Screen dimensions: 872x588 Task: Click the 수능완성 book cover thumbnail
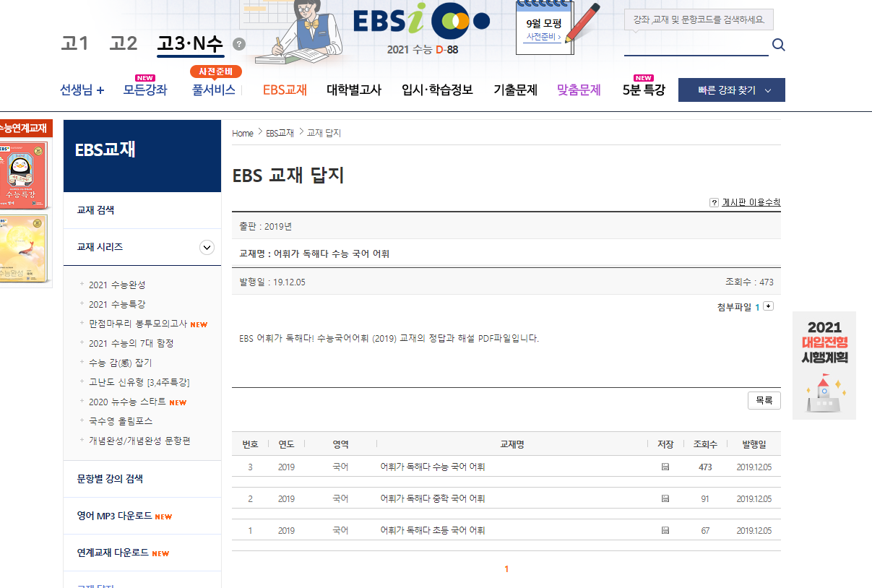tap(25, 250)
